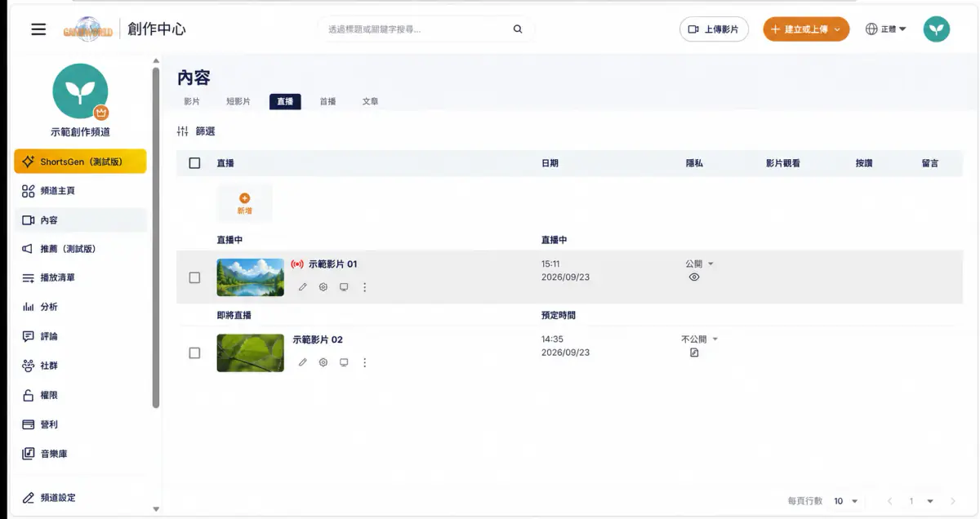Switch to the 短影片 tab
980x519 pixels.
click(x=238, y=102)
